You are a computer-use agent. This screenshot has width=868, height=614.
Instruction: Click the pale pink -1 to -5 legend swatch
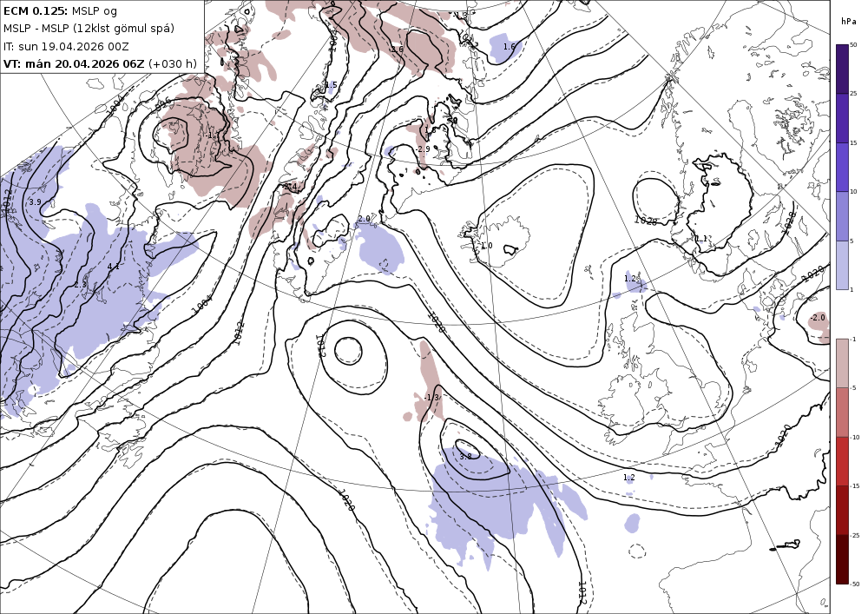[x=842, y=363]
